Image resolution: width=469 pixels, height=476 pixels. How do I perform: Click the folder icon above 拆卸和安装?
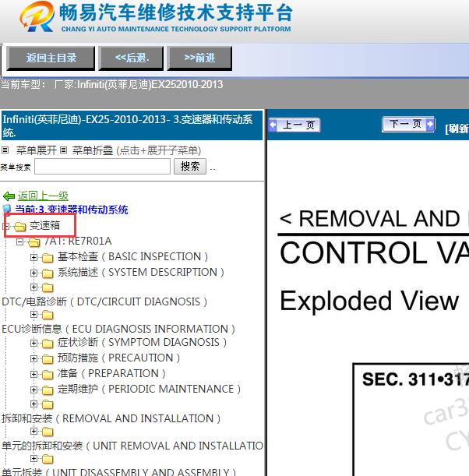coord(48,404)
